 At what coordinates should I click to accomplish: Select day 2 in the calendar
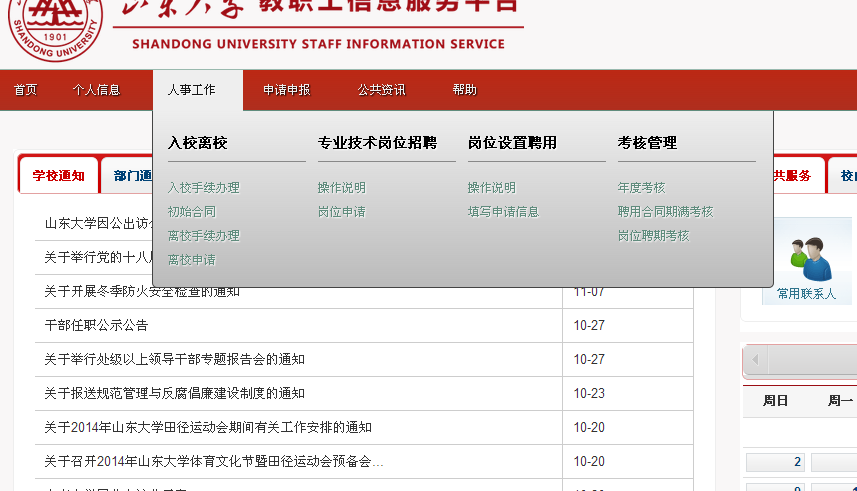click(776, 462)
